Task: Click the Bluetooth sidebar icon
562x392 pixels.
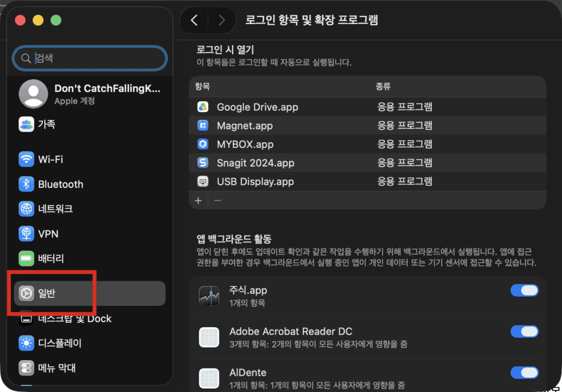Action: tap(26, 184)
